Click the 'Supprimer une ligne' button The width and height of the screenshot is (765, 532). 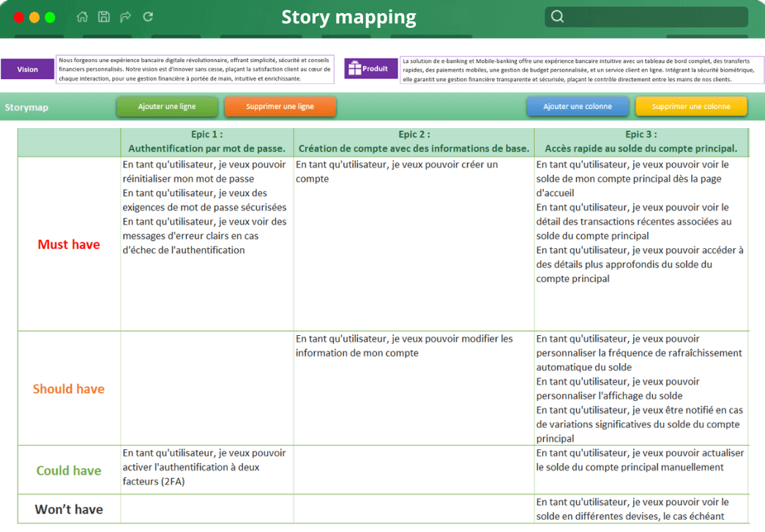pyautogui.click(x=280, y=106)
